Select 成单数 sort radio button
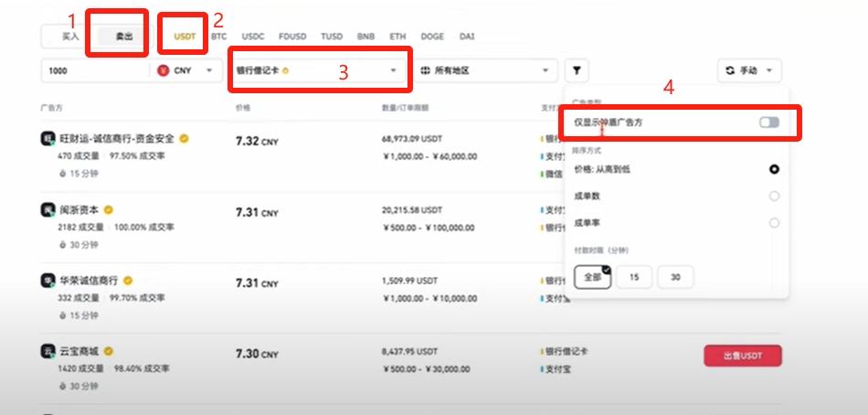The height and width of the screenshot is (415, 868). [x=774, y=196]
